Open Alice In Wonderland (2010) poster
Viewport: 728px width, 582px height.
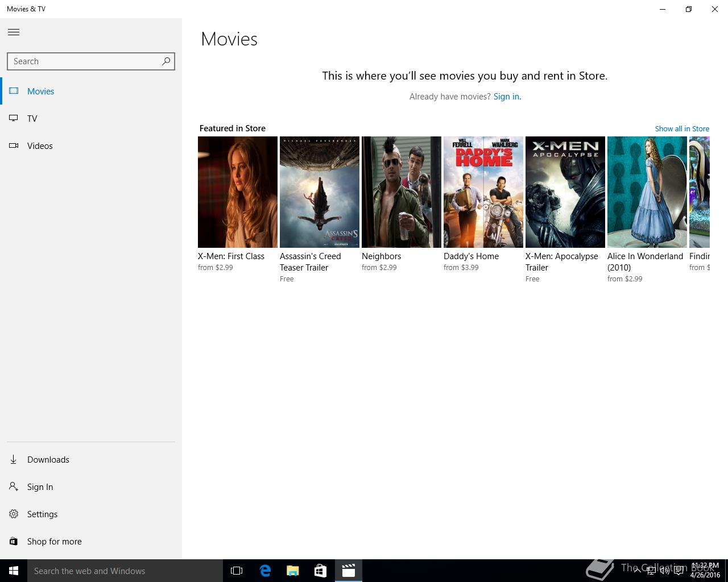[x=647, y=192]
